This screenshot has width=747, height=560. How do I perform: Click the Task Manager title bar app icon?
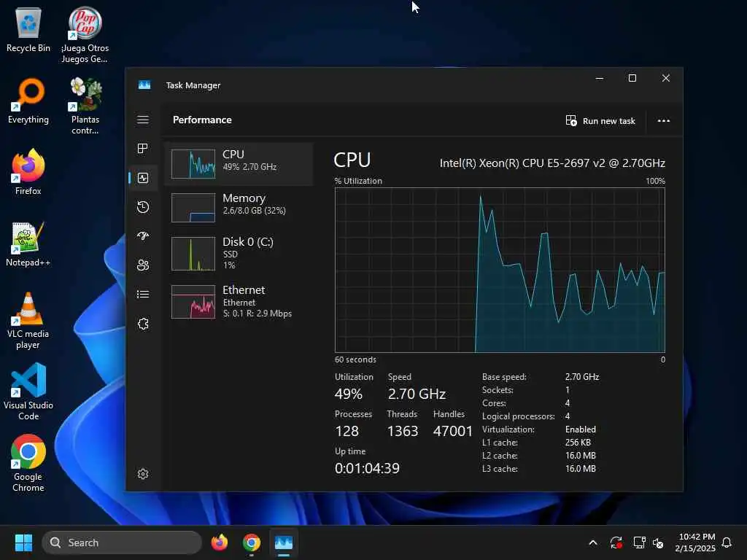[x=144, y=85]
